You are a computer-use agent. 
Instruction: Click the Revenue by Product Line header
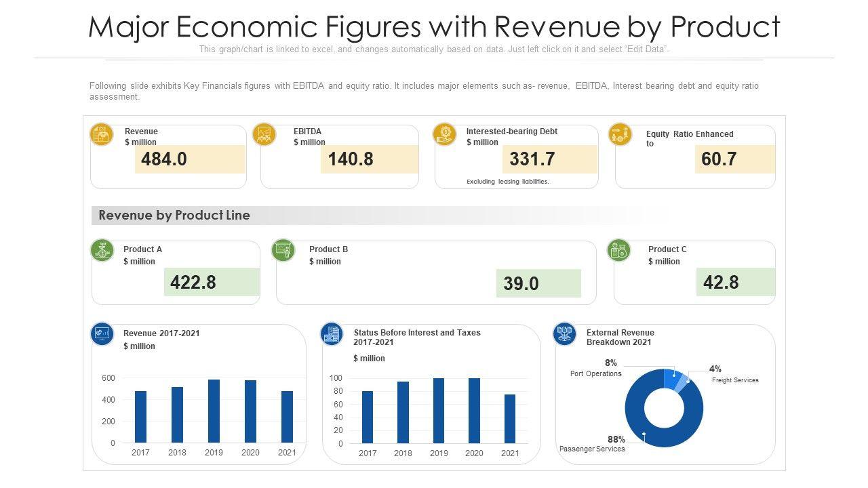pos(174,216)
